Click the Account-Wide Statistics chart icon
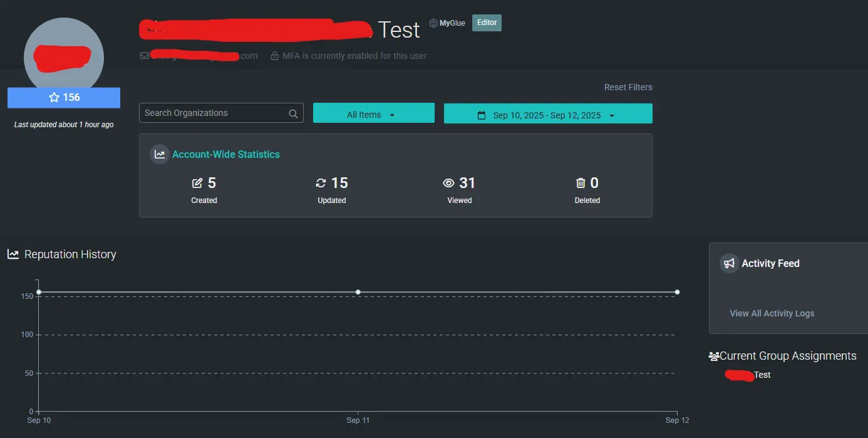Viewport: 868px width, 438px height. (x=160, y=154)
